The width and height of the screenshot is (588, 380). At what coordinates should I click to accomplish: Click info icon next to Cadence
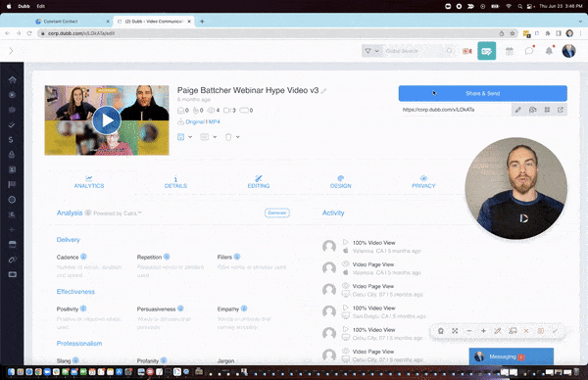83,257
